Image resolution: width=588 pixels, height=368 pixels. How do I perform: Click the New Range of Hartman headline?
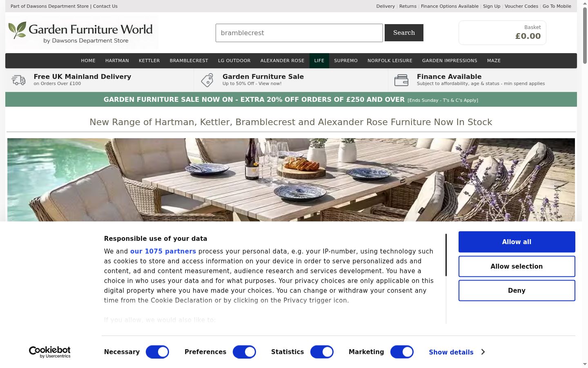coord(291,122)
